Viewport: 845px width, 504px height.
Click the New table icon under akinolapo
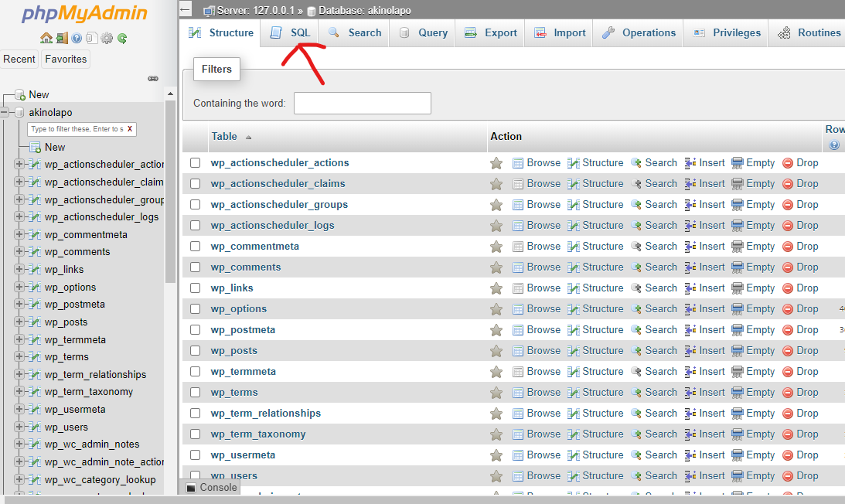tap(35, 147)
